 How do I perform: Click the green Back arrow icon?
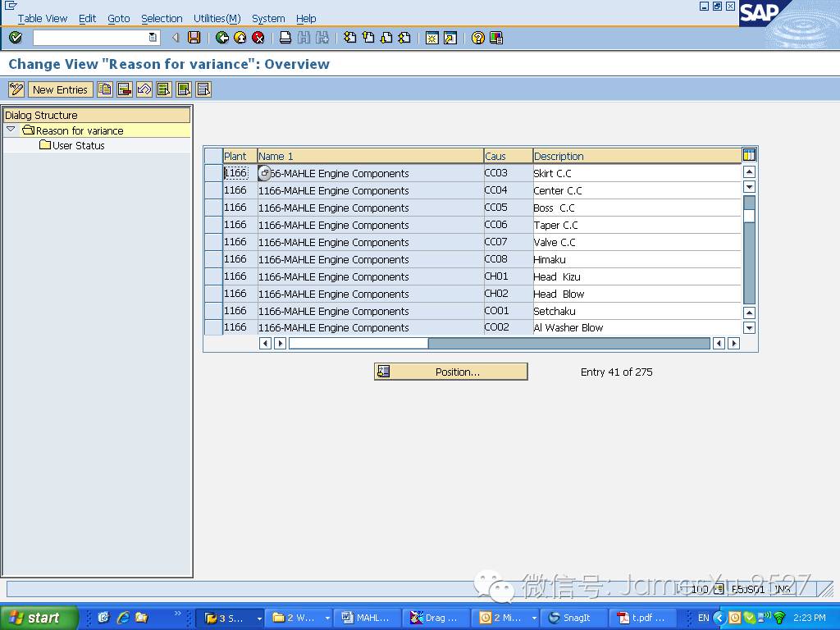point(221,38)
